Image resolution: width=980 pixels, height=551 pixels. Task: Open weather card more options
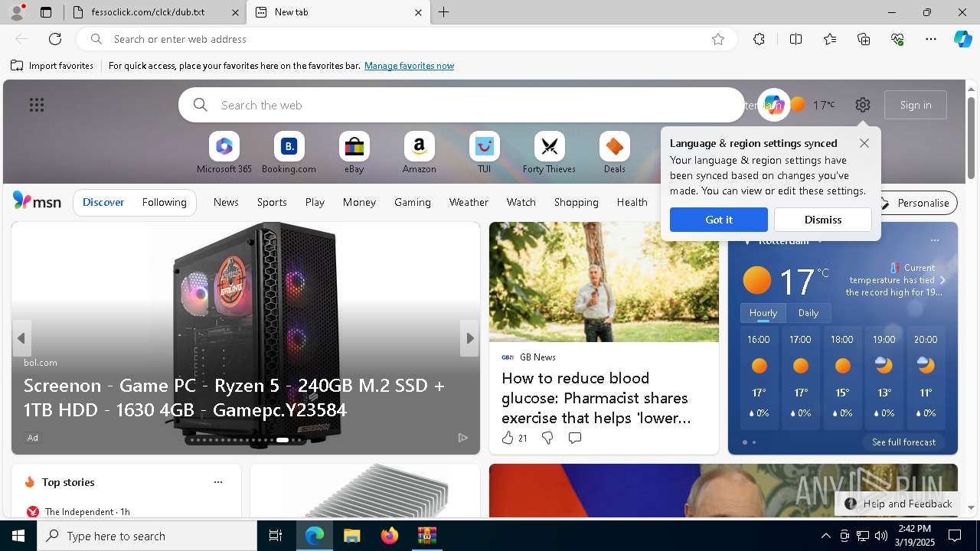coord(934,240)
